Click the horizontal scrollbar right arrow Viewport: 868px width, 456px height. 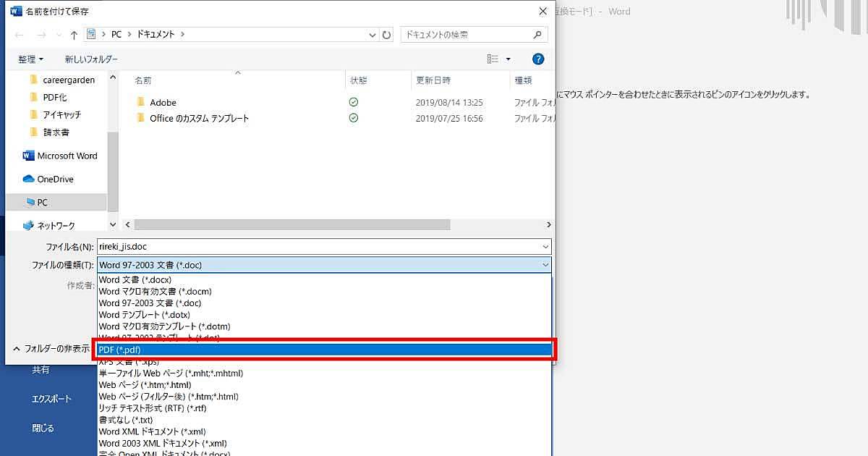tap(549, 225)
